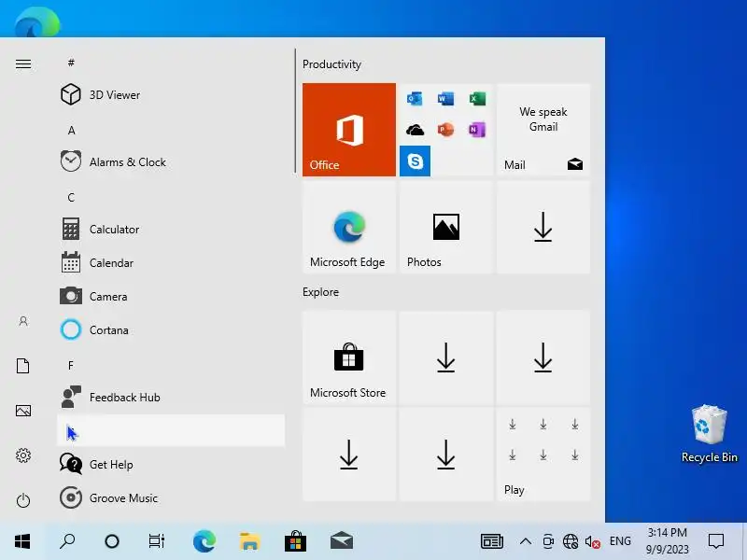Open News and interests on taskbar
The height and width of the screenshot is (560, 747).
492,541
